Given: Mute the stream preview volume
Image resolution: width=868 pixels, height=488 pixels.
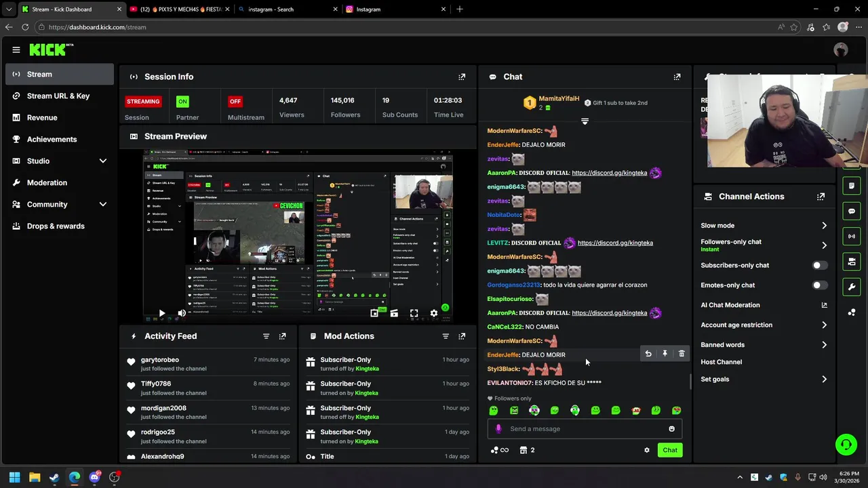Looking at the screenshot, I should point(182,313).
